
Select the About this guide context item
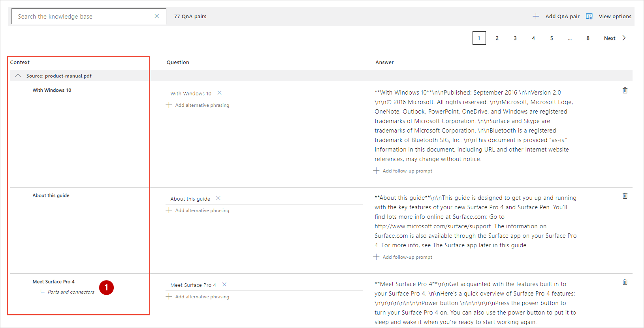click(51, 195)
